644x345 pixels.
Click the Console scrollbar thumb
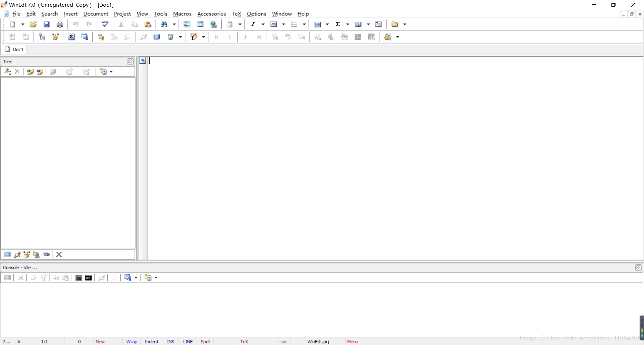pyautogui.click(x=642, y=328)
